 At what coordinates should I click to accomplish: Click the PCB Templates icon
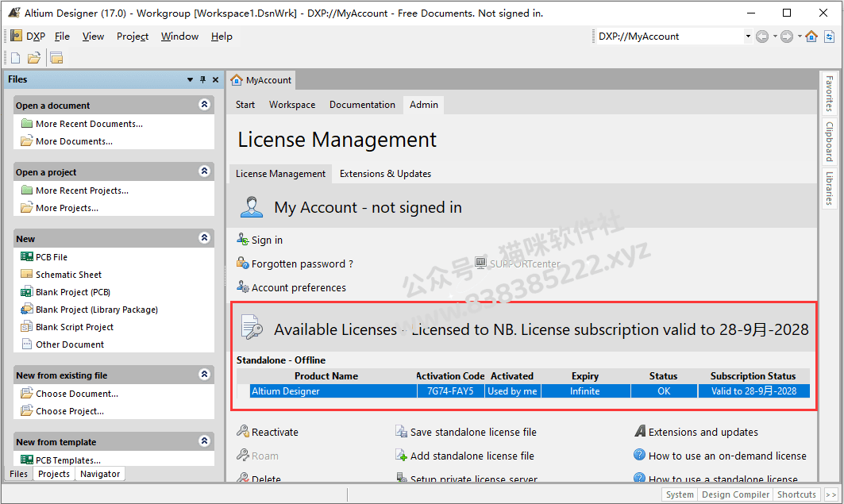[26, 460]
